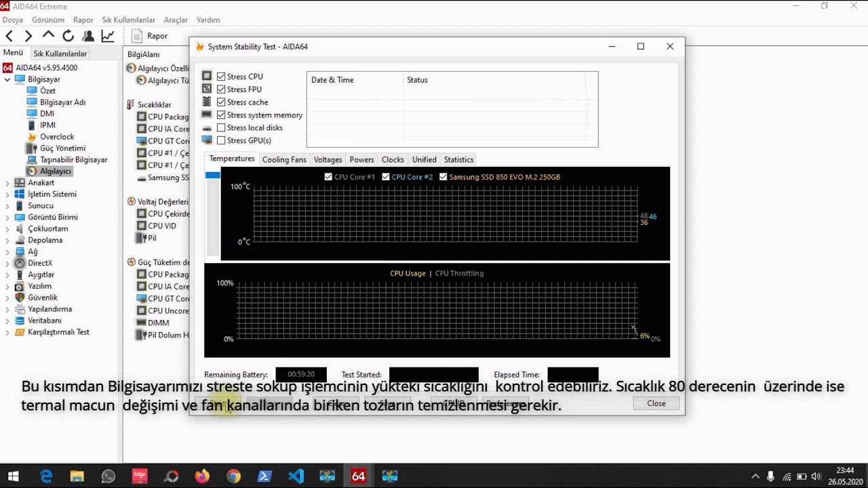The width and height of the screenshot is (868, 488).
Task: Open the Araçlar menu
Action: click(x=176, y=20)
